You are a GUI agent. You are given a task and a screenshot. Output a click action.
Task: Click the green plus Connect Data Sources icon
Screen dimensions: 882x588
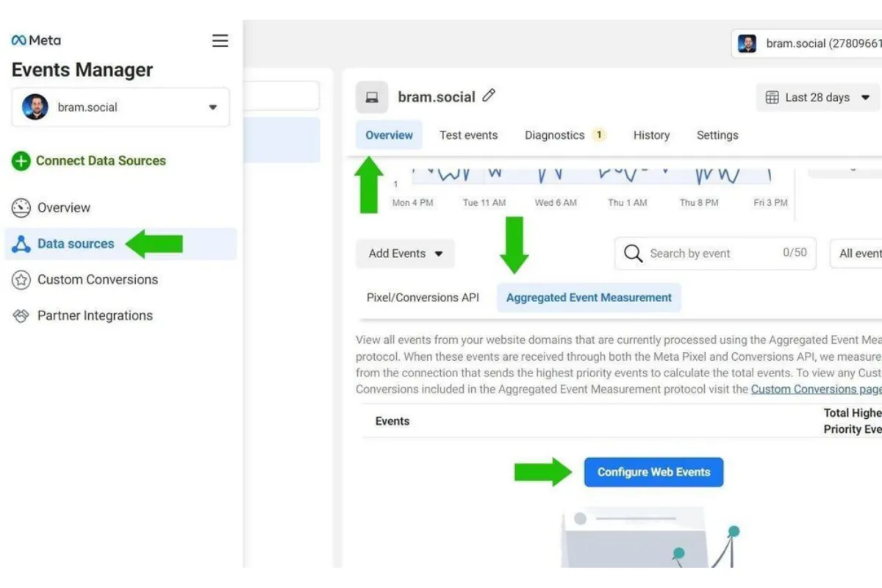pyautogui.click(x=21, y=161)
